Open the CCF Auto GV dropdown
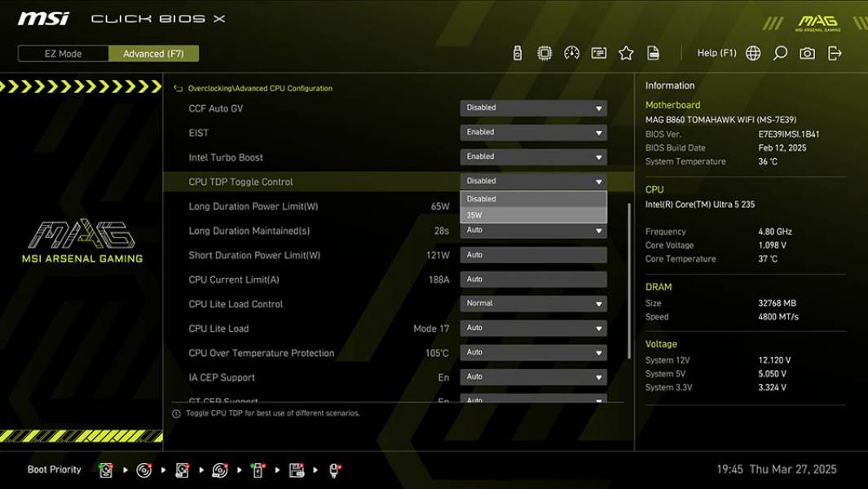 click(x=533, y=108)
